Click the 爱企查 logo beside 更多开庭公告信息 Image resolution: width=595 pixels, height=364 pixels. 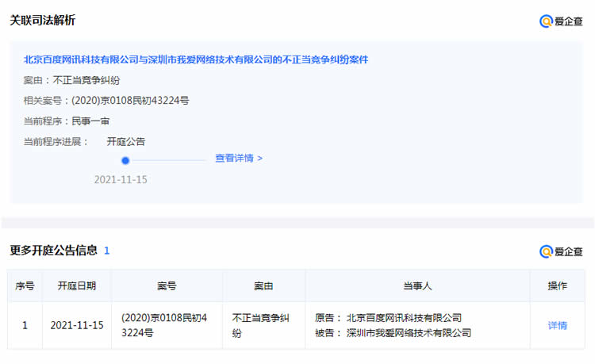pyautogui.click(x=561, y=251)
